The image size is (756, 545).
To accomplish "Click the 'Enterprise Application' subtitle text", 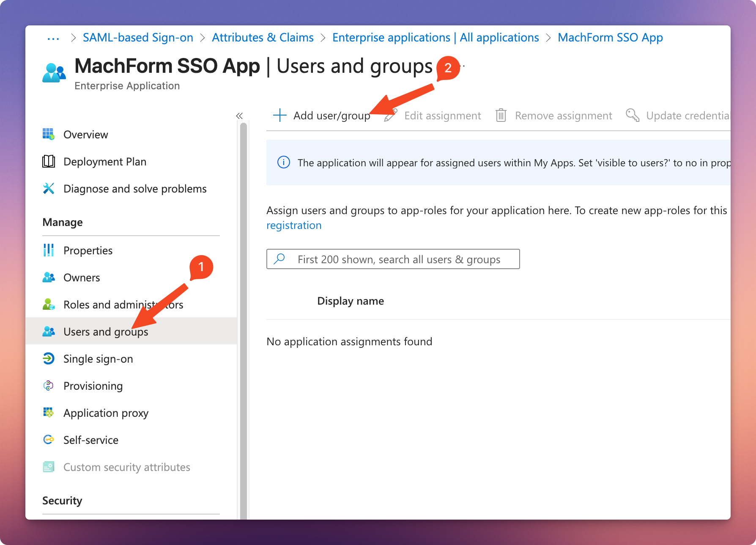I will click(x=127, y=86).
